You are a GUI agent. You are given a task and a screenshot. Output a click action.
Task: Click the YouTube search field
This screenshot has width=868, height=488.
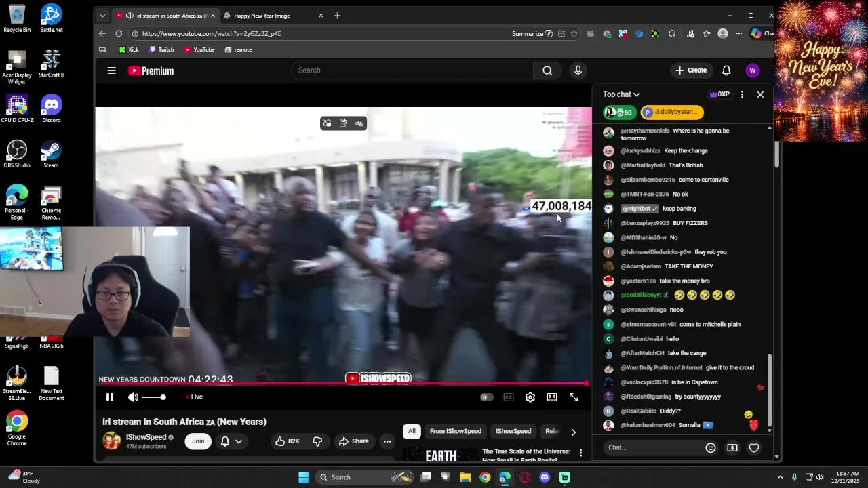tap(412, 70)
